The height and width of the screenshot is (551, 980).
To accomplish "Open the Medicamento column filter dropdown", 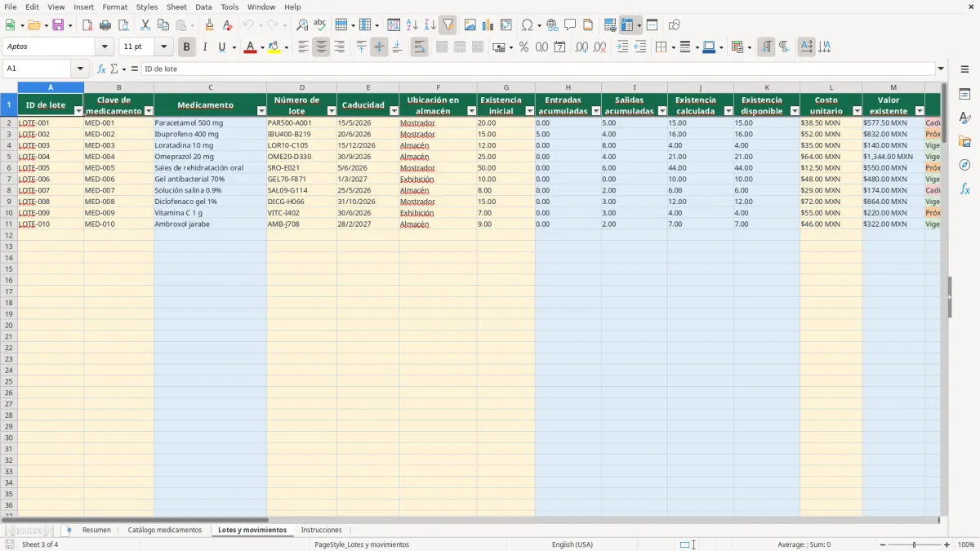I will (261, 111).
